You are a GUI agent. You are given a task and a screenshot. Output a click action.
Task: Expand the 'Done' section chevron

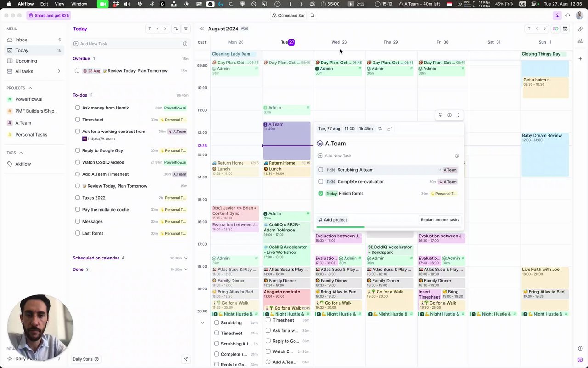(x=186, y=270)
